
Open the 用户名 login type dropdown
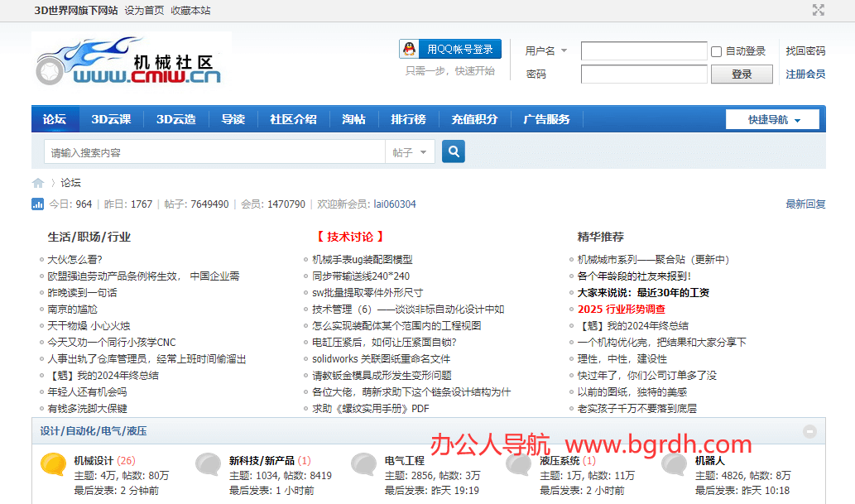tap(546, 51)
